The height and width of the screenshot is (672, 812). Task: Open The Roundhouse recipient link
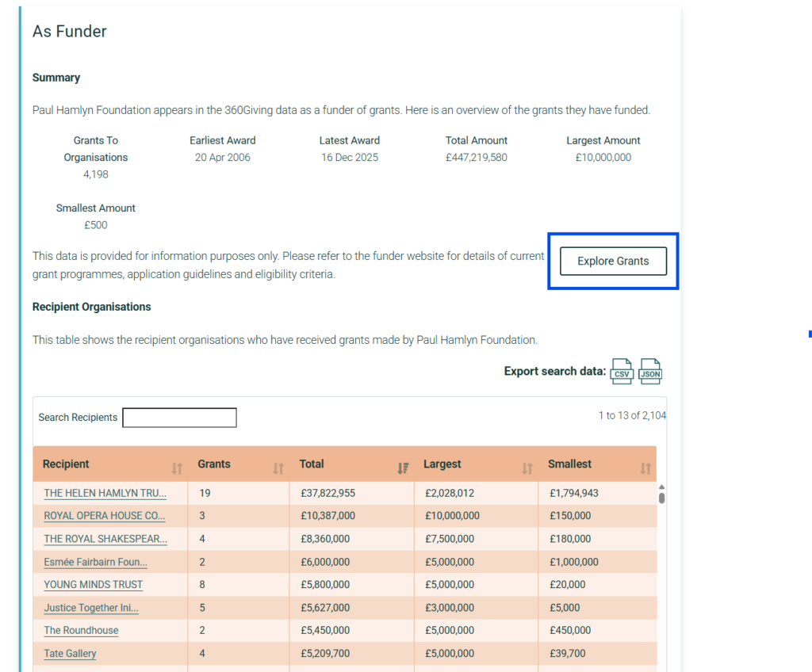click(x=81, y=631)
